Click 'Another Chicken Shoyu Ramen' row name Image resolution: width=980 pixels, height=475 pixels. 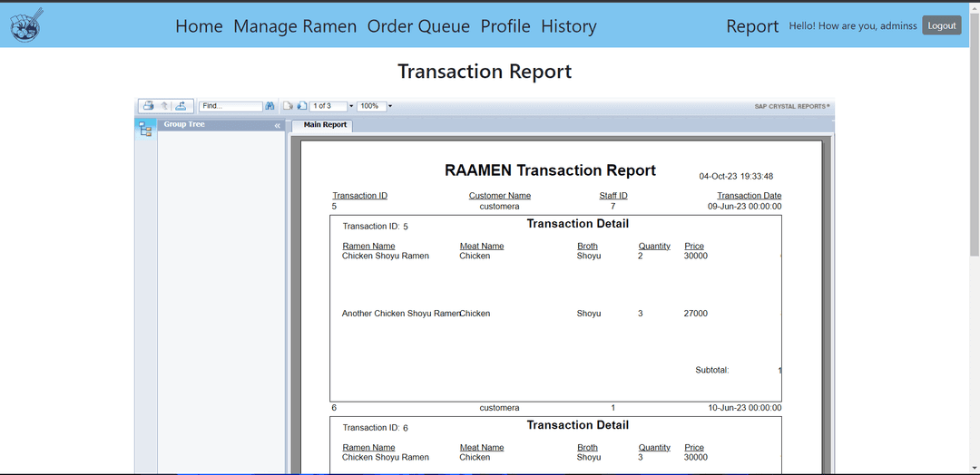coord(400,314)
